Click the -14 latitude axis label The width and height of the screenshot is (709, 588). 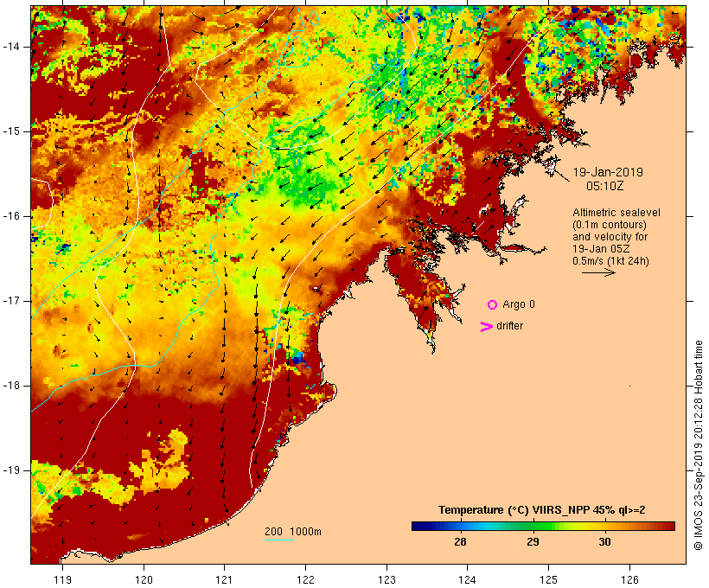11,47
